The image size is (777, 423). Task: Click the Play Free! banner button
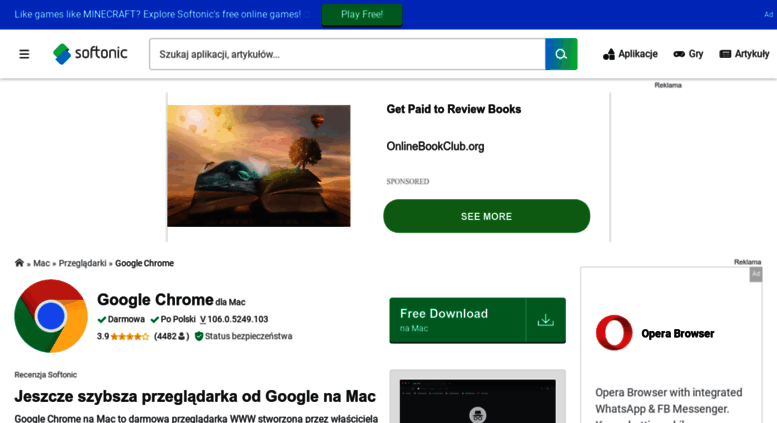coord(362,14)
